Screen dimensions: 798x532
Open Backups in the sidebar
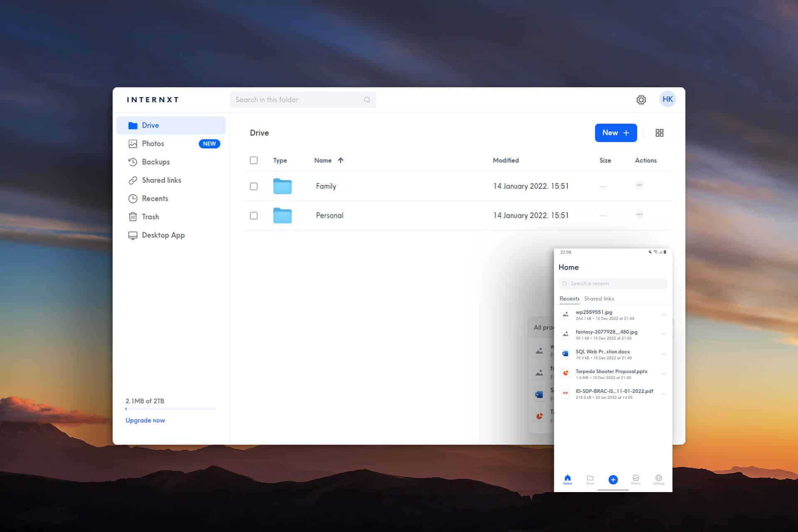point(155,162)
